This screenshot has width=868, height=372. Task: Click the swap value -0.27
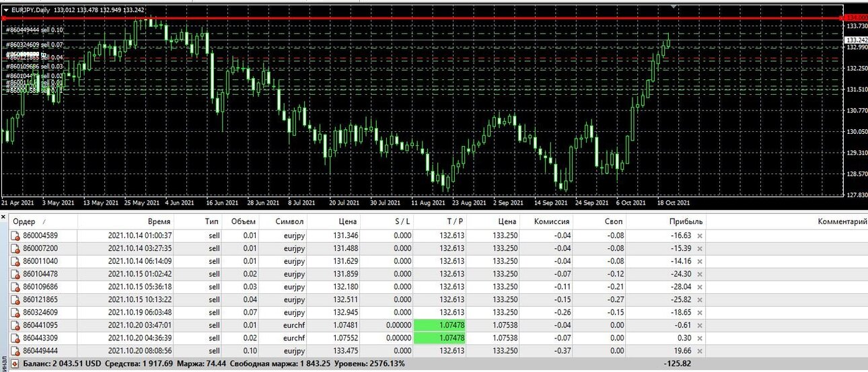[615, 300]
